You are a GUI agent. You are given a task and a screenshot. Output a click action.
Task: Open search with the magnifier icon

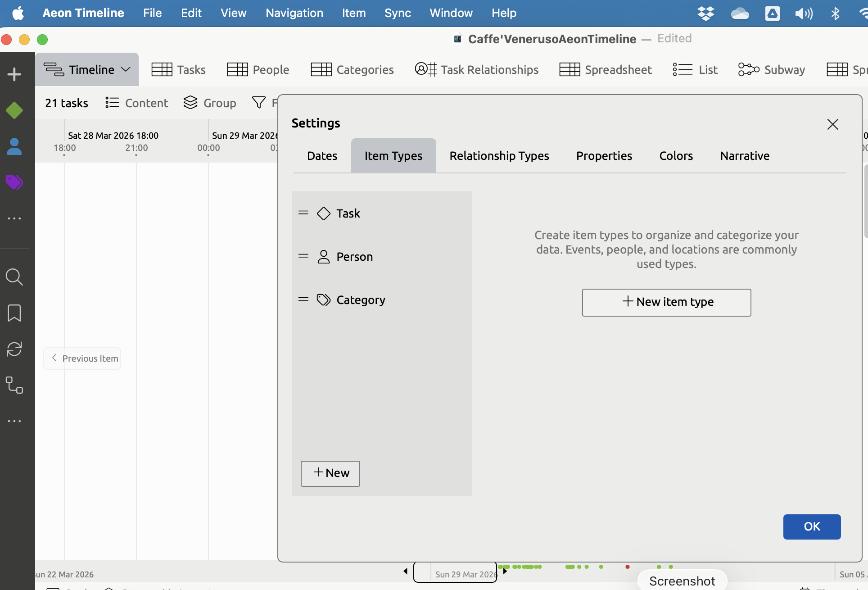[x=14, y=277]
